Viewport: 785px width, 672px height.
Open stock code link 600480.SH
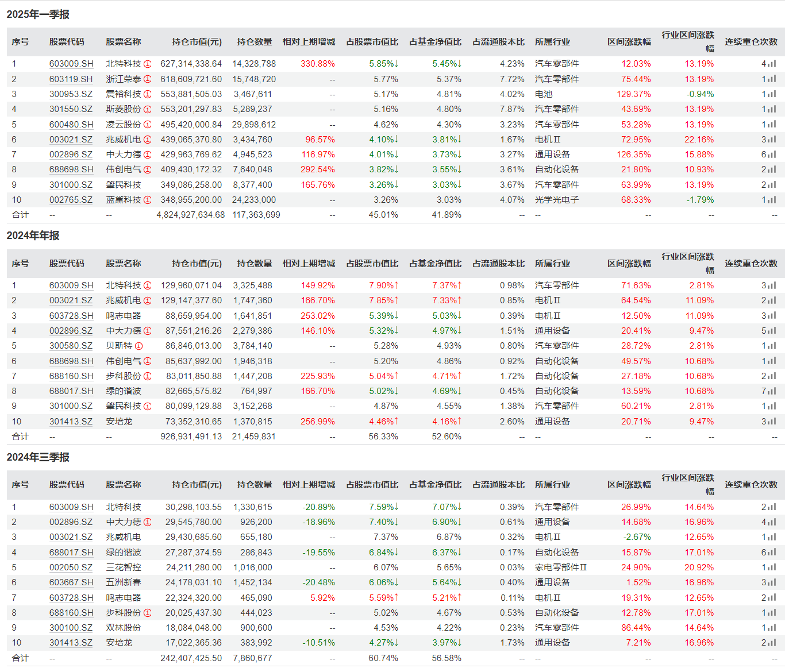click(71, 125)
